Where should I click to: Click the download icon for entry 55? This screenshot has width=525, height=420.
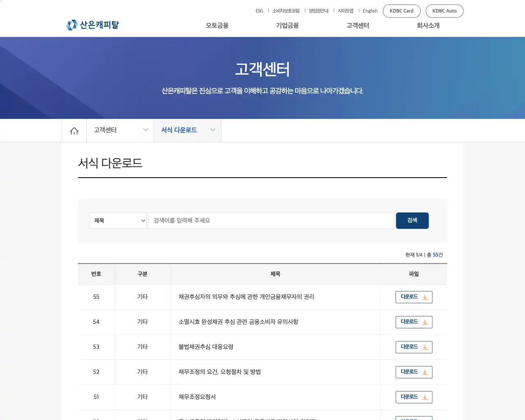point(425,297)
